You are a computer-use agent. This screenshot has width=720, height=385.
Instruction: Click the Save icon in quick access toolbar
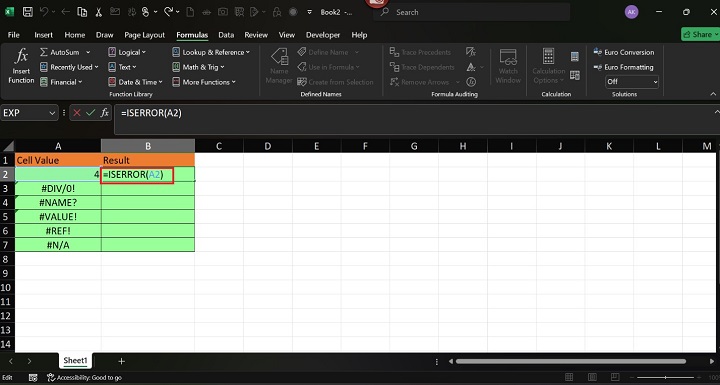(28, 12)
